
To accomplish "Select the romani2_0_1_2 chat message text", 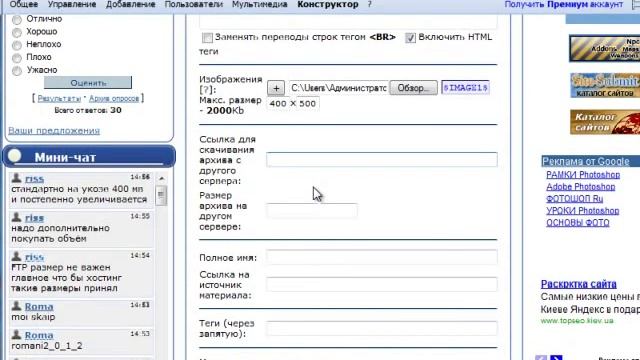I will pyautogui.click(x=47, y=346).
